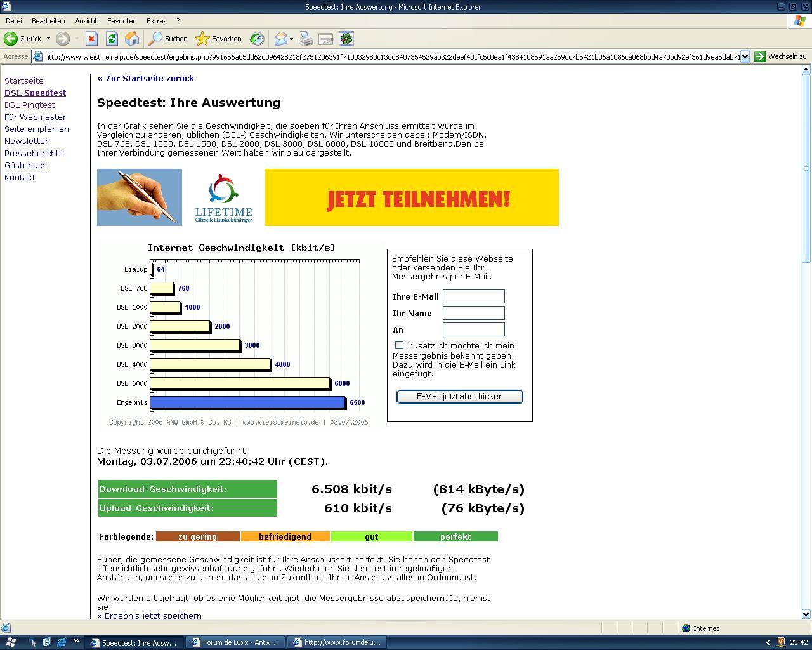Viewport: 812px width, 650px height.
Task: Stop page loading with the red X icon
Action: point(91,39)
